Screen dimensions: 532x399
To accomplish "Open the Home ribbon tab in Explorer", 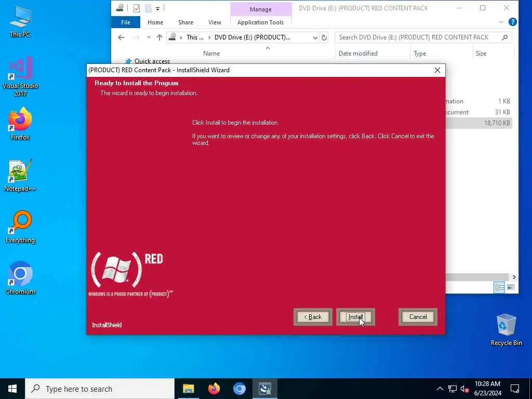I will (155, 22).
